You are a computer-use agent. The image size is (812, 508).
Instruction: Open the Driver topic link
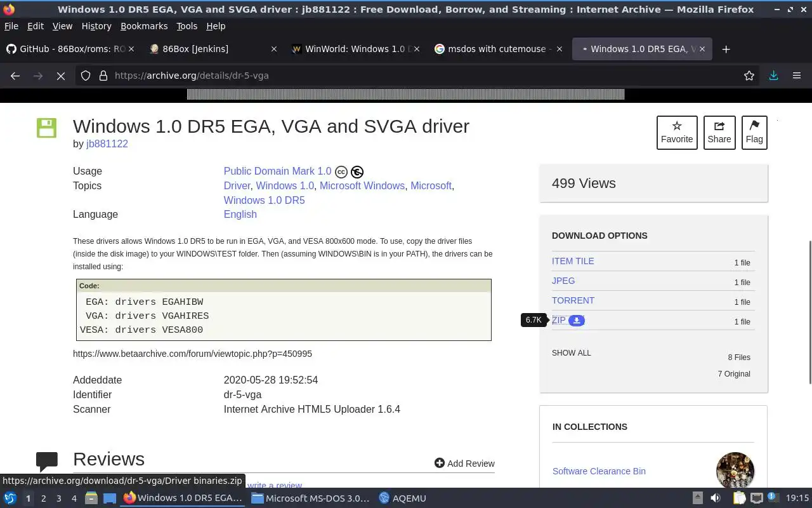(x=237, y=185)
